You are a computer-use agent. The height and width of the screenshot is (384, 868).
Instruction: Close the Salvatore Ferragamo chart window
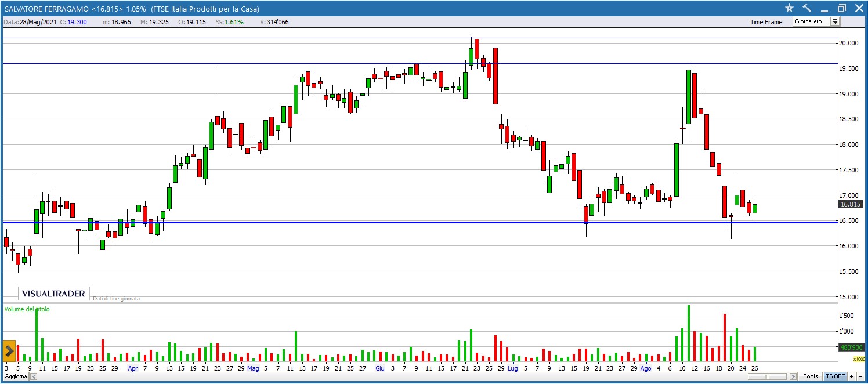(858, 8)
